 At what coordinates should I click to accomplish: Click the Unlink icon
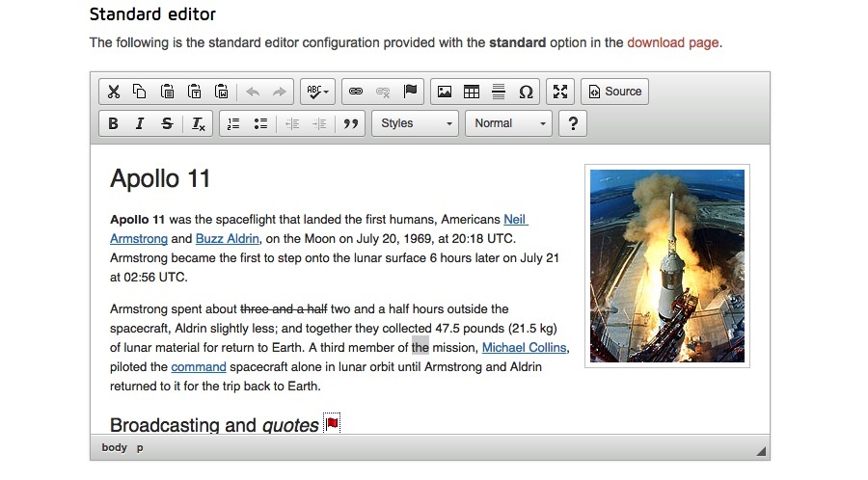pyautogui.click(x=383, y=92)
